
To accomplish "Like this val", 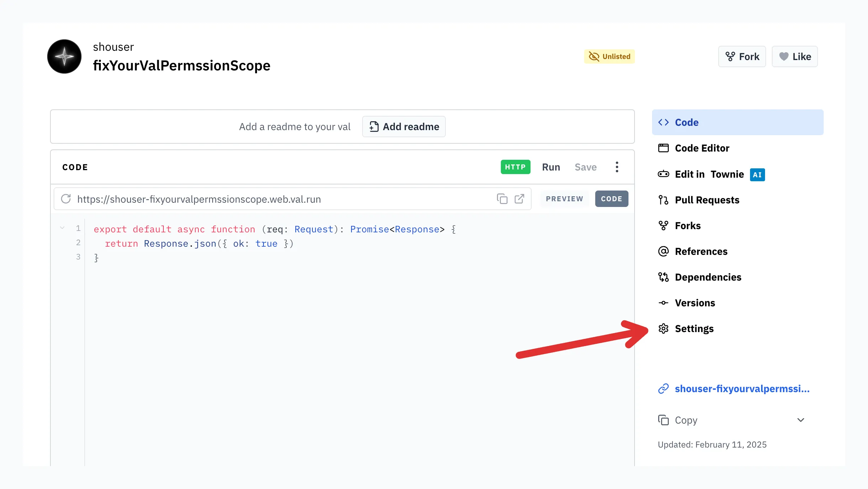I will [x=794, y=56].
